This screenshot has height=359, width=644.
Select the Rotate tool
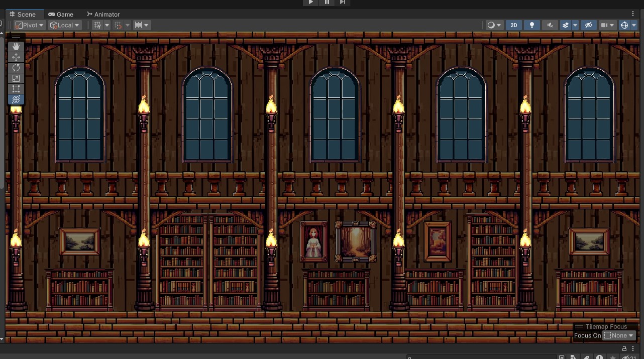(x=16, y=68)
